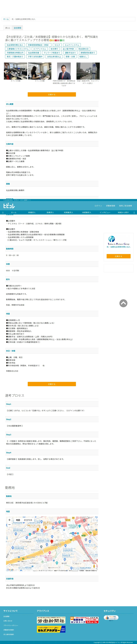
Task: Open the 労働新聞社 alliance banner
Action: click(51, 620)
